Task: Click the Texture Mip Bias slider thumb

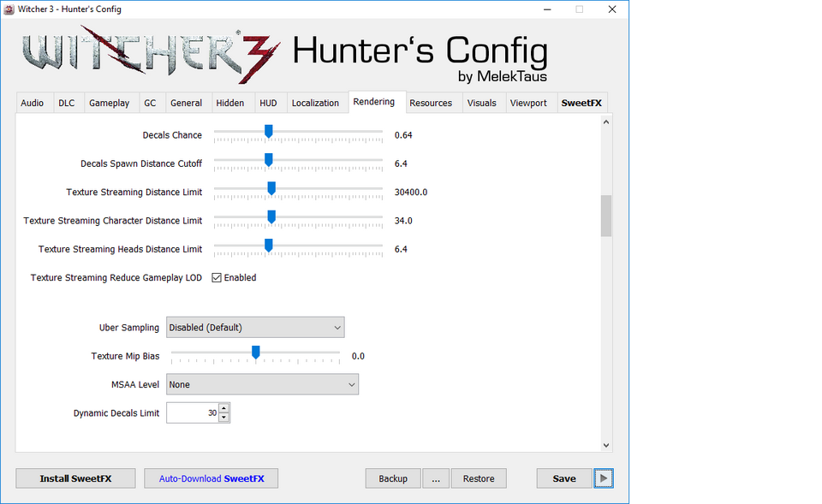Action: (256, 353)
